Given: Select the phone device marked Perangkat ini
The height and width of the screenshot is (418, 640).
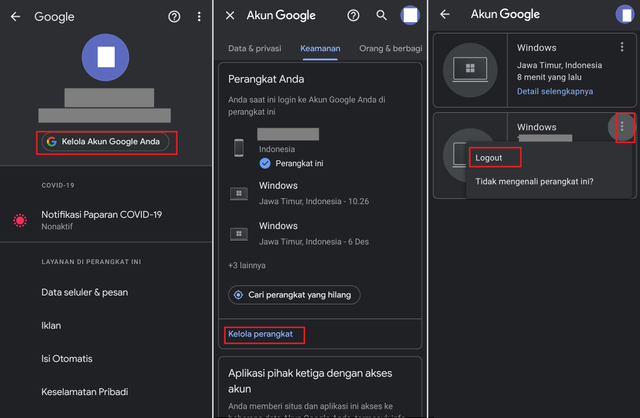Looking at the screenshot, I should [320, 148].
